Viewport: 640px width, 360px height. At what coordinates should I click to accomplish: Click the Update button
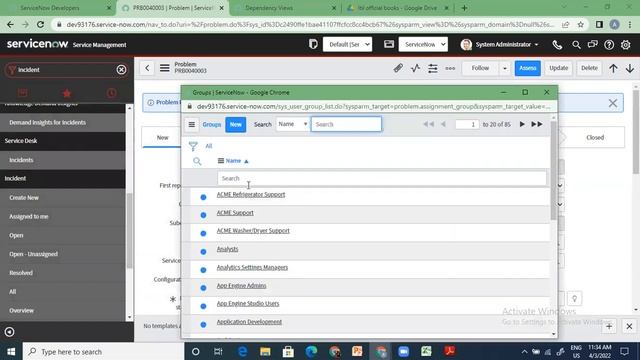click(x=558, y=68)
